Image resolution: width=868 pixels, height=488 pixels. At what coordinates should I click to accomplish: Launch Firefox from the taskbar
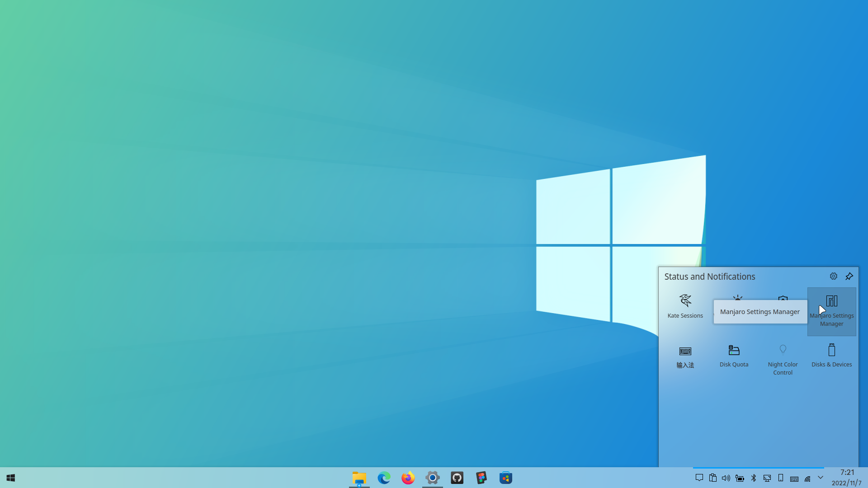(408, 478)
